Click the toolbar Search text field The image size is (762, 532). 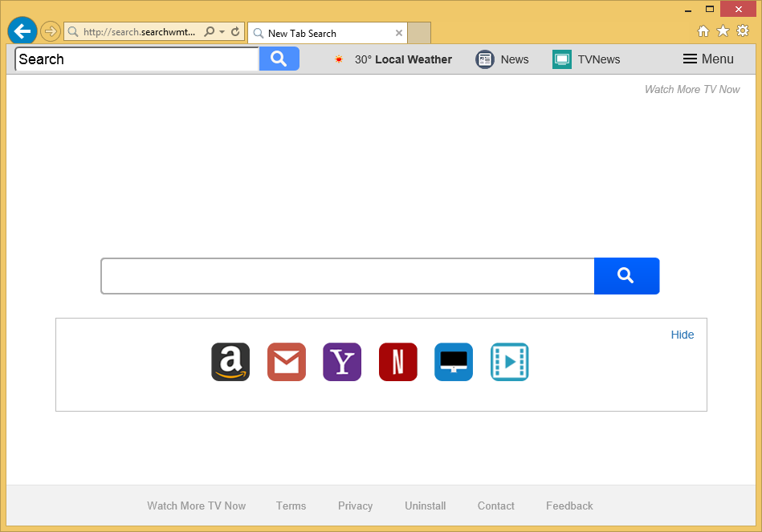(x=137, y=59)
